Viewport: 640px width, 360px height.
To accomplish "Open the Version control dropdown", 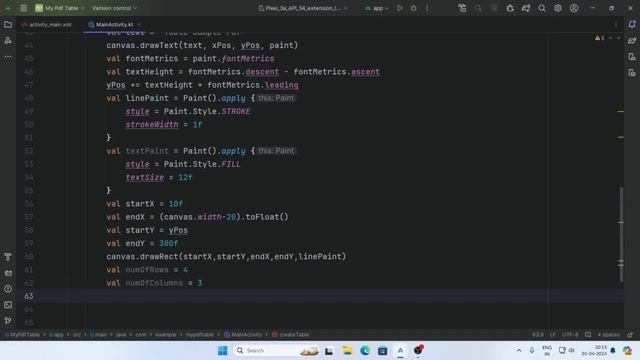I will pyautogui.click(x=114, y=8).
